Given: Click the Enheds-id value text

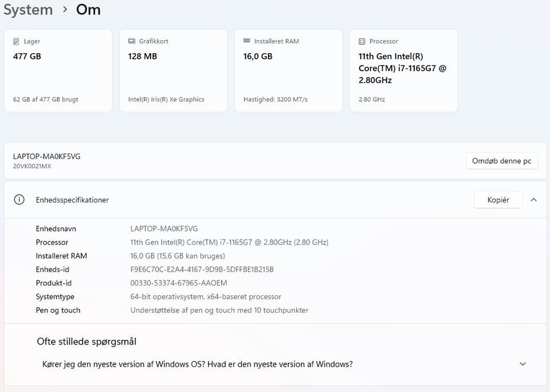Looking at the screenshot, I should (x=202, y=270).
